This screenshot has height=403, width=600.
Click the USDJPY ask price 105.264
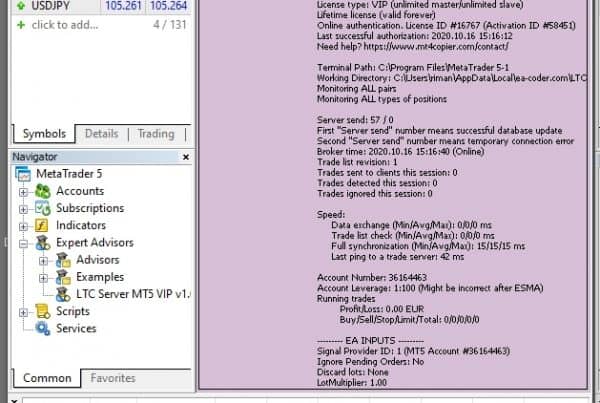pyautogui.click(x=168, y=5)
